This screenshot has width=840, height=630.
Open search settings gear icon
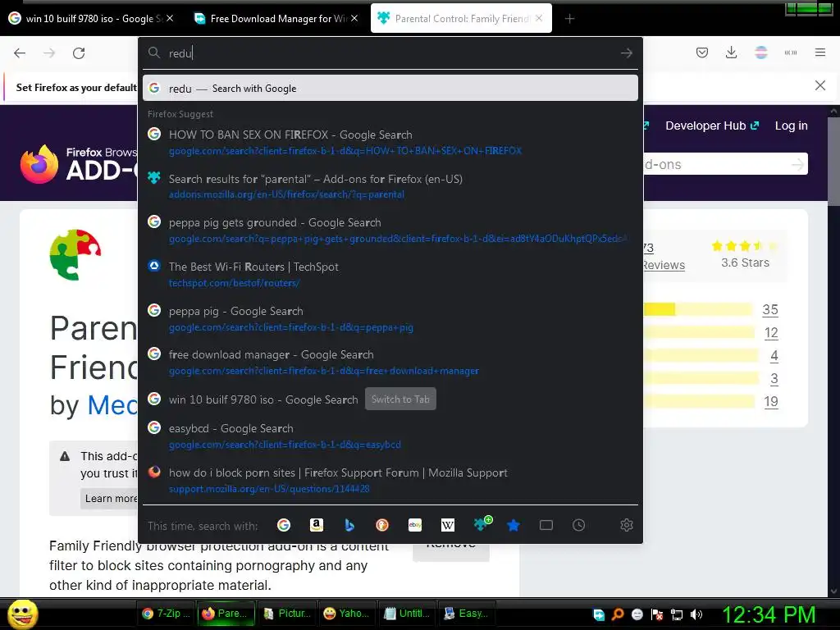pyautogui.click(x=627, y=525)
